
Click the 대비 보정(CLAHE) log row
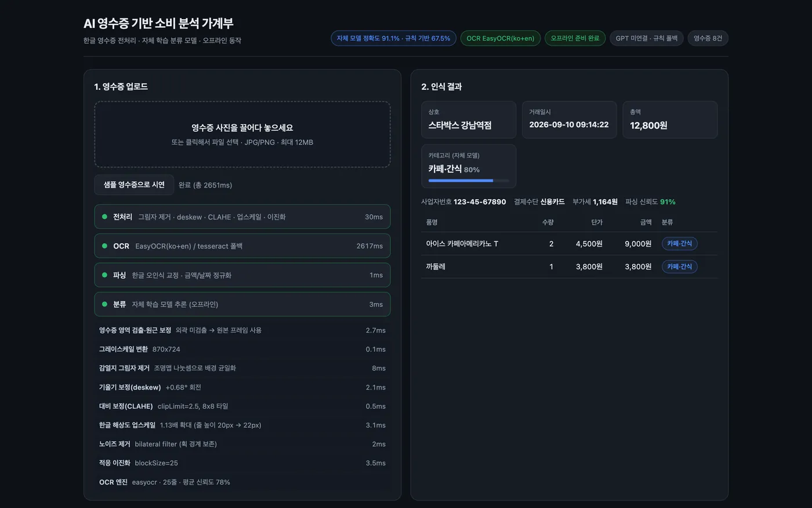coord(242,406)
